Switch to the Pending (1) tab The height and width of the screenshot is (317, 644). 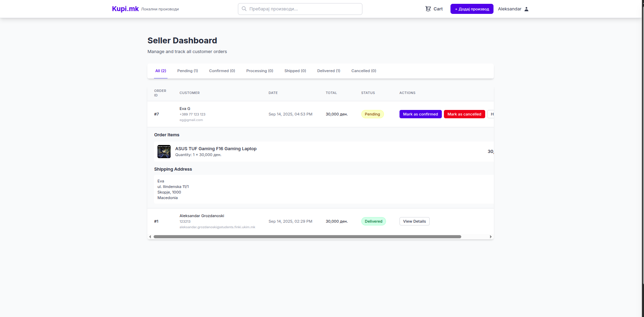(x=187, y=71)
